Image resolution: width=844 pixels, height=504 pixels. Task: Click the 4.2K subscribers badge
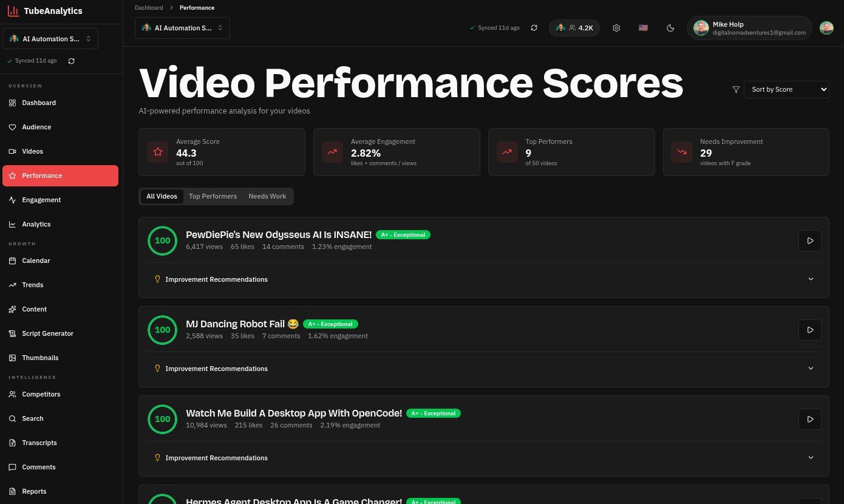pyautogui.click(x=574, y=28)
